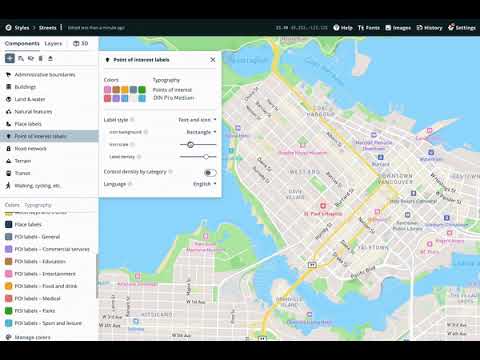
Task: Open the Administrative boundaries component
Action: coord(49,75)
